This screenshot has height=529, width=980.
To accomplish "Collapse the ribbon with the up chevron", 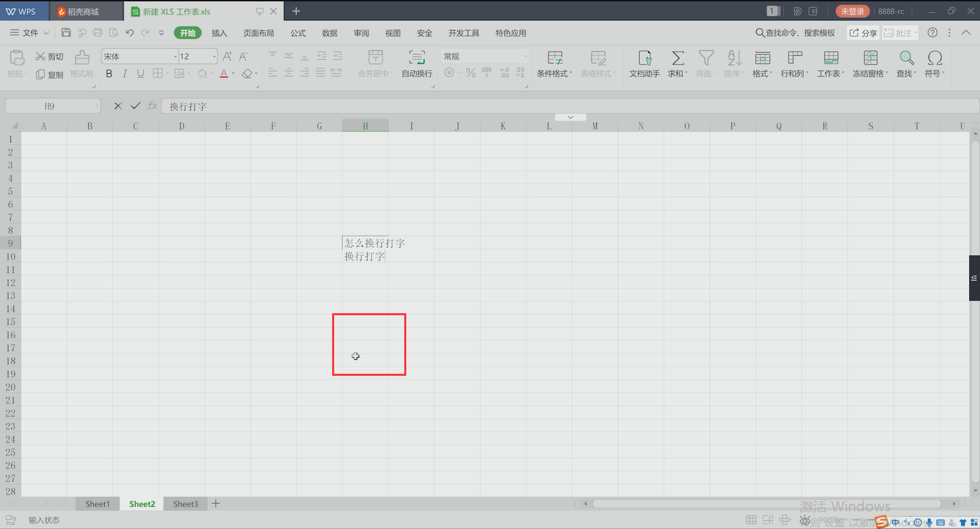I will click(966, 33).
